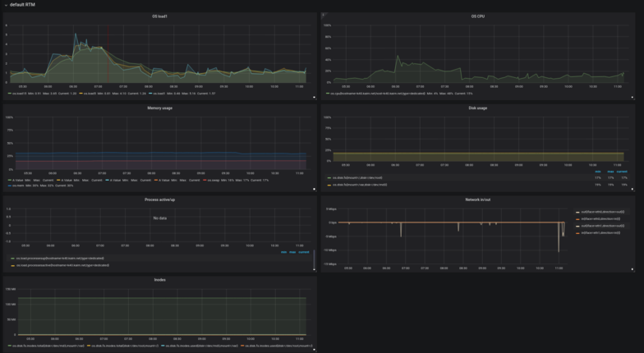Toggle the os.disk.fs /dev/root series legend entry
Screen dimensions: 644x353
coord(357,177)
